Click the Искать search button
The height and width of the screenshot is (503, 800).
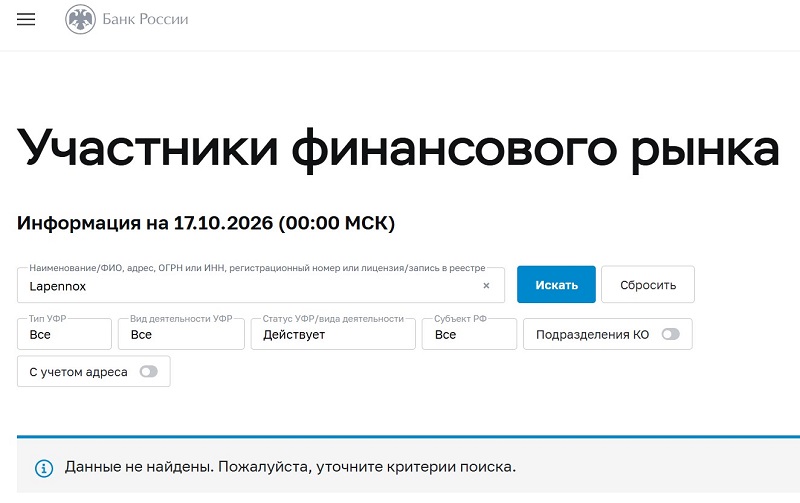[x=556, y=284]
